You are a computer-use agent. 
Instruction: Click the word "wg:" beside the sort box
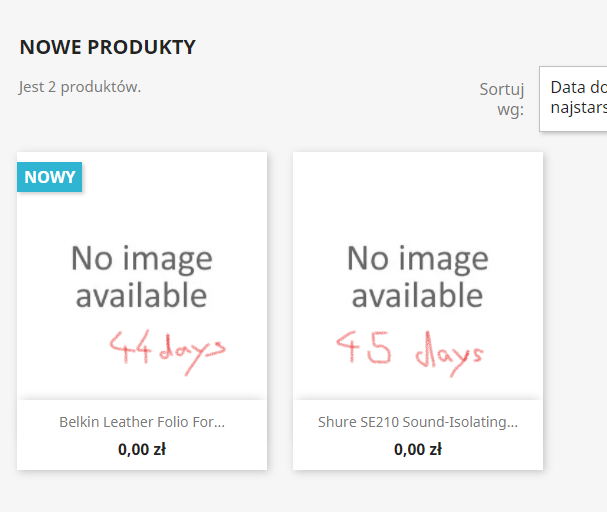pos(510,109)
